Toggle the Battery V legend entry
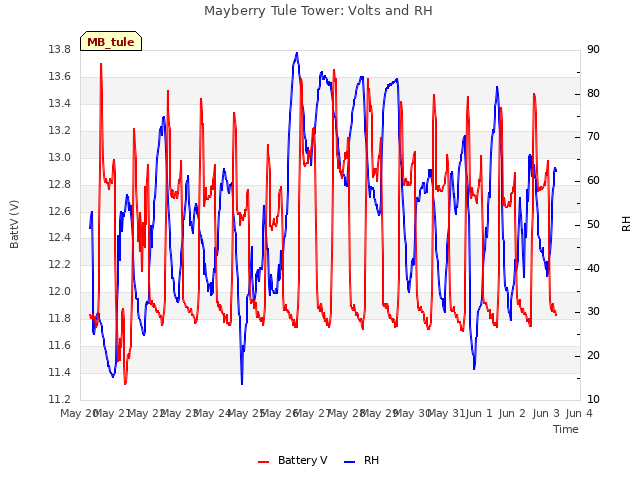Viewport: 640px width, 480px height. (x=293, y=460)
